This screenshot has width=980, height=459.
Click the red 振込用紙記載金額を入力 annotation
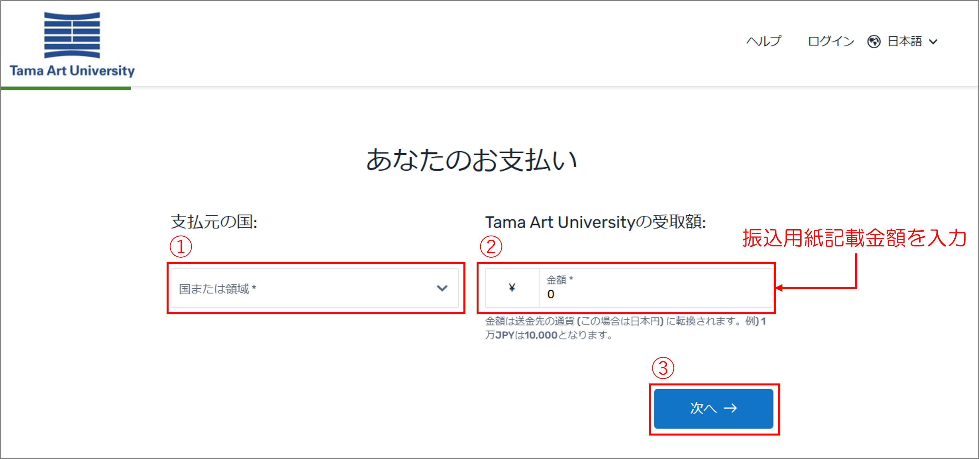[854, 238]
